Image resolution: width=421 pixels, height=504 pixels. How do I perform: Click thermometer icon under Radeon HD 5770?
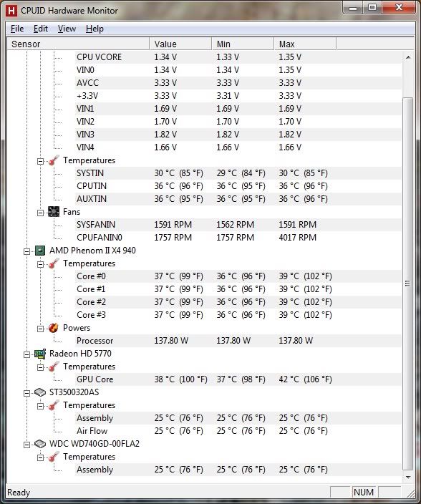tap(54, 367)
